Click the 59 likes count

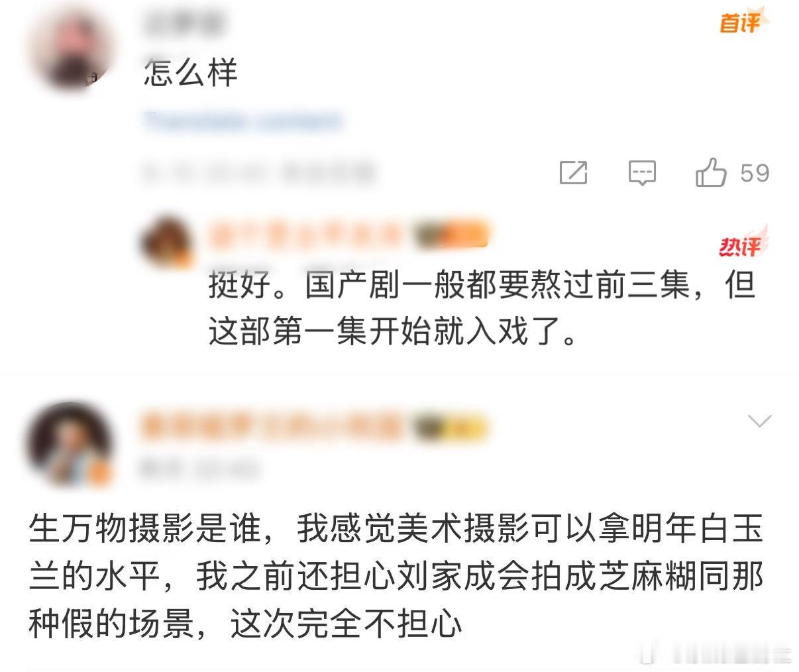(x=755, y=173)
